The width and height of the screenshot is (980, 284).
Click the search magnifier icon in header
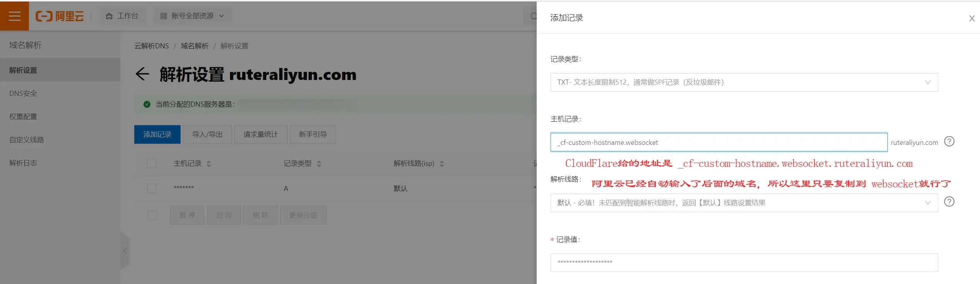pos(534,16)
